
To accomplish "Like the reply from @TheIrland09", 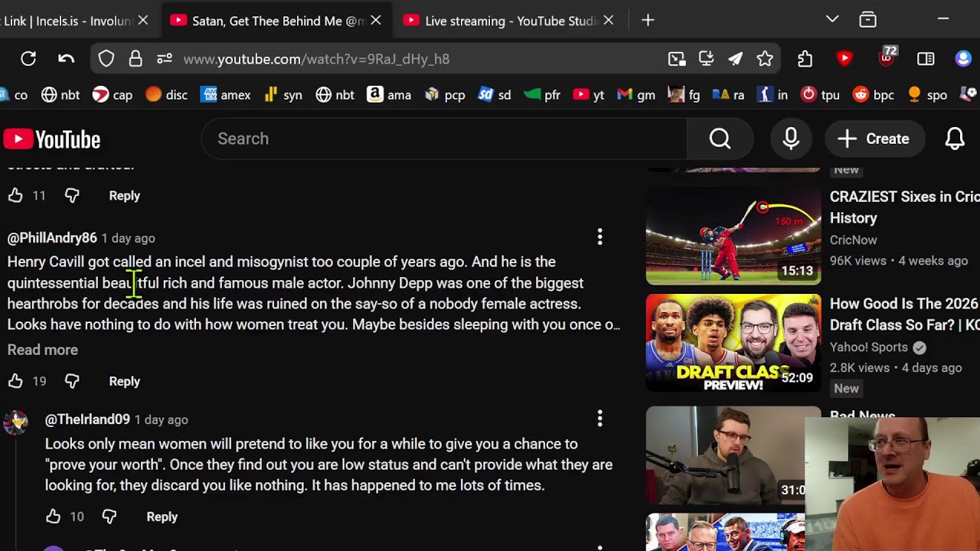I will coord(53,517).
